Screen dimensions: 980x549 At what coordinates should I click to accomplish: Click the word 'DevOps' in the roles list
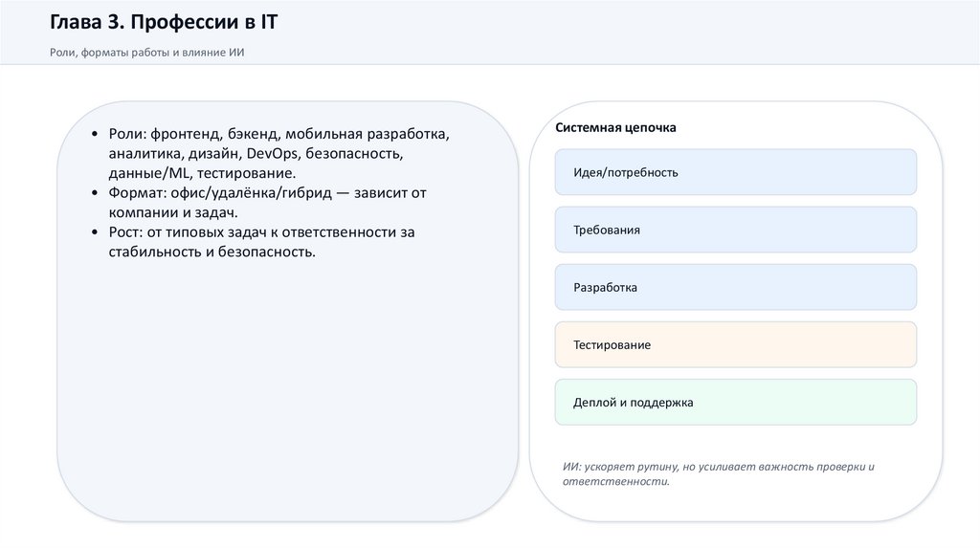(x=272, y=154)
